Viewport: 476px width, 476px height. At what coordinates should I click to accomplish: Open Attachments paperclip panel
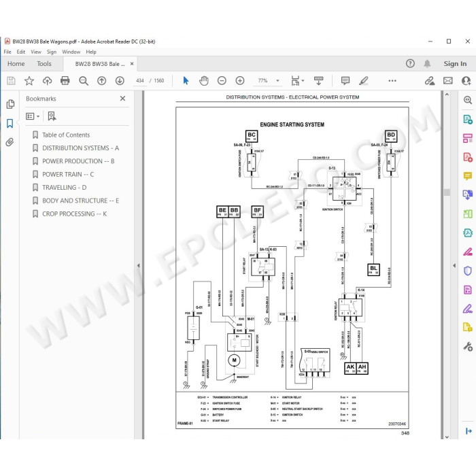[10, 142]
